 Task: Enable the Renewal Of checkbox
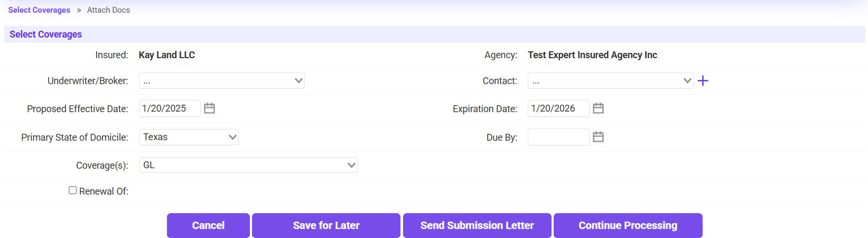(x=73, y=190)
